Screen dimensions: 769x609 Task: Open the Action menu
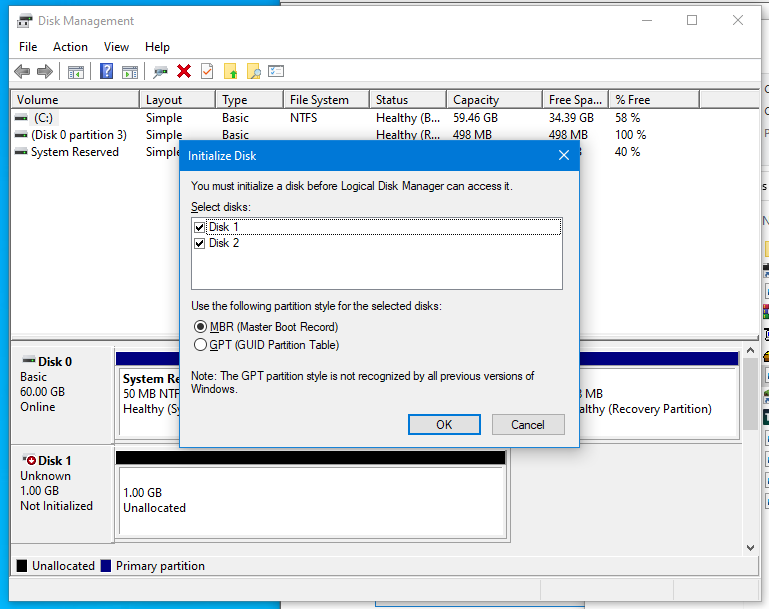click(70, 47)
